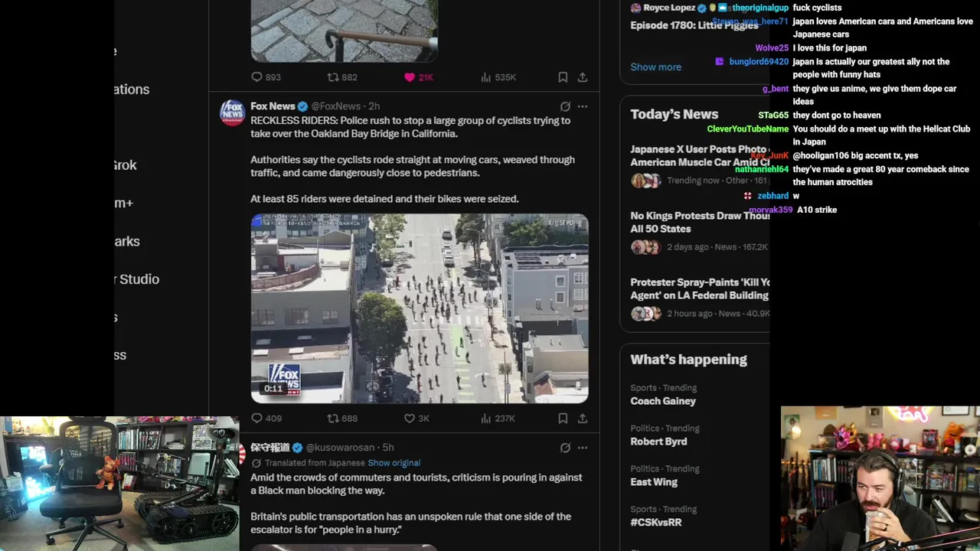Open the sidebar item ending in 'ations'

[132, 90]
